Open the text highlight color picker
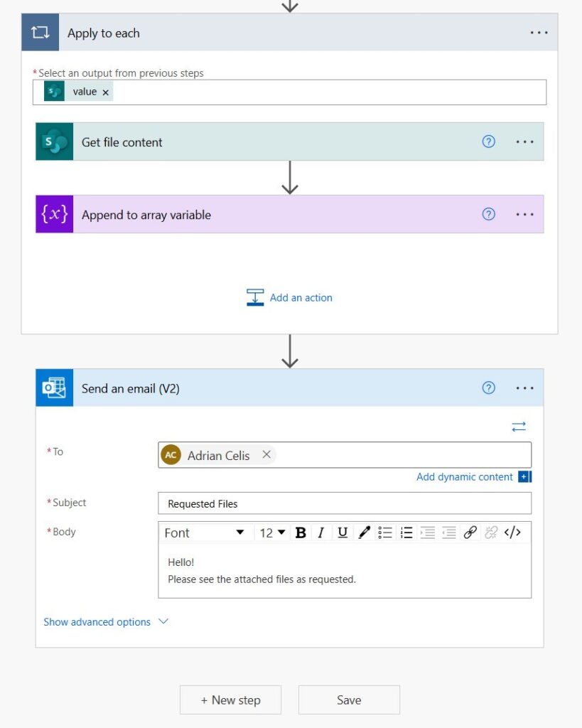 (365, 532)
